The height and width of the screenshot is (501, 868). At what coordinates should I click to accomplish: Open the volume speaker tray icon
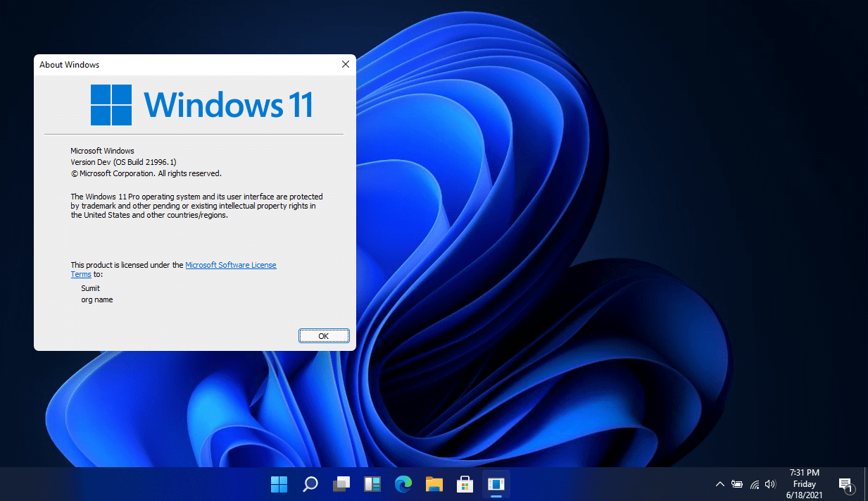tap(770, 484)
